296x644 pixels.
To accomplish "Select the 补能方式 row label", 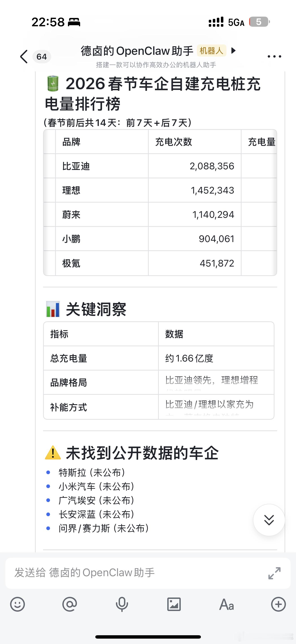I will coord(101,407).
